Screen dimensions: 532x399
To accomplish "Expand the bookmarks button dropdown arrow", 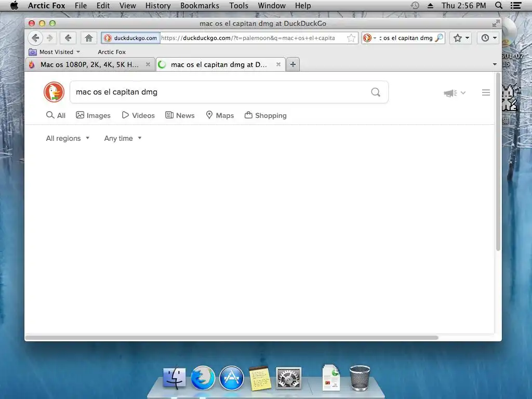I will click(467, 38).
